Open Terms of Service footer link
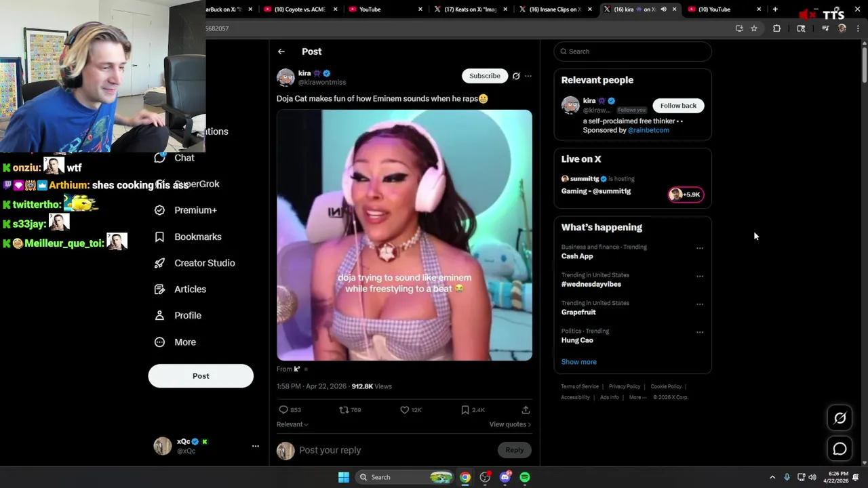Viewport: 868px width, 488px height. (580, 386)
